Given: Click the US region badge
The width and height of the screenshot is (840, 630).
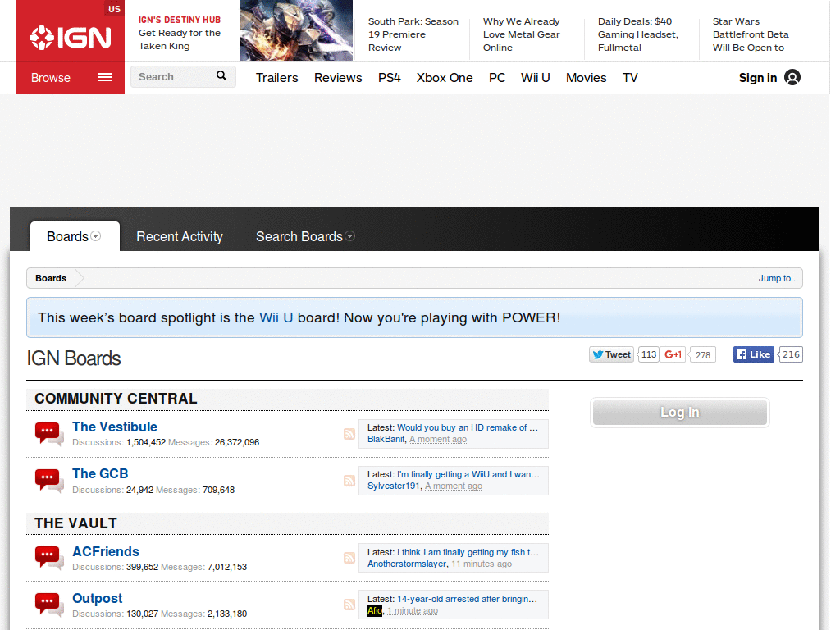Looking at the screenshot, I should coord(114,8).
